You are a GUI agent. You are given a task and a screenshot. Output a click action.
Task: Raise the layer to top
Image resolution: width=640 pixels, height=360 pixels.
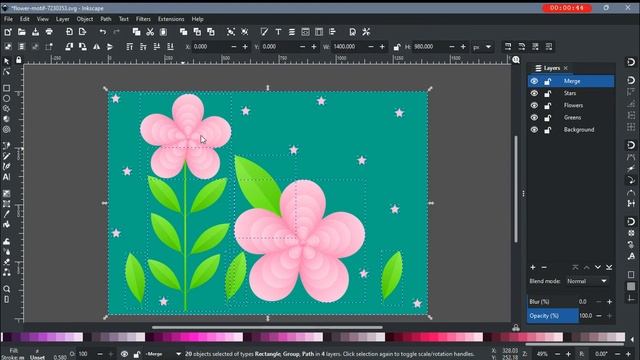(575, 267)
